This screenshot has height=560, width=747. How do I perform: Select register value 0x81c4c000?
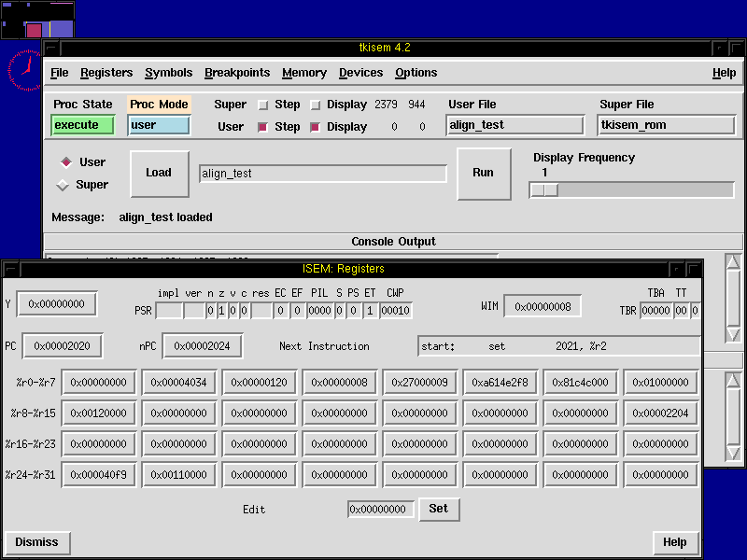point(580,383)
